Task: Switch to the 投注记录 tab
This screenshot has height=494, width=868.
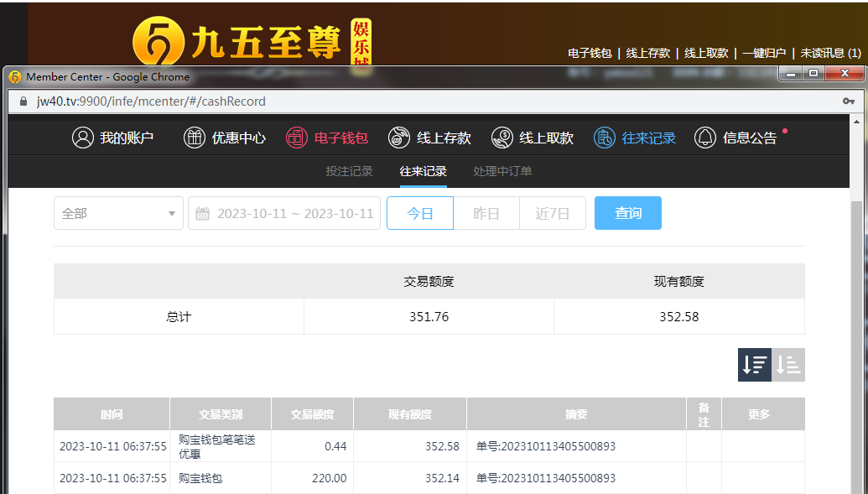Action: 350,171
